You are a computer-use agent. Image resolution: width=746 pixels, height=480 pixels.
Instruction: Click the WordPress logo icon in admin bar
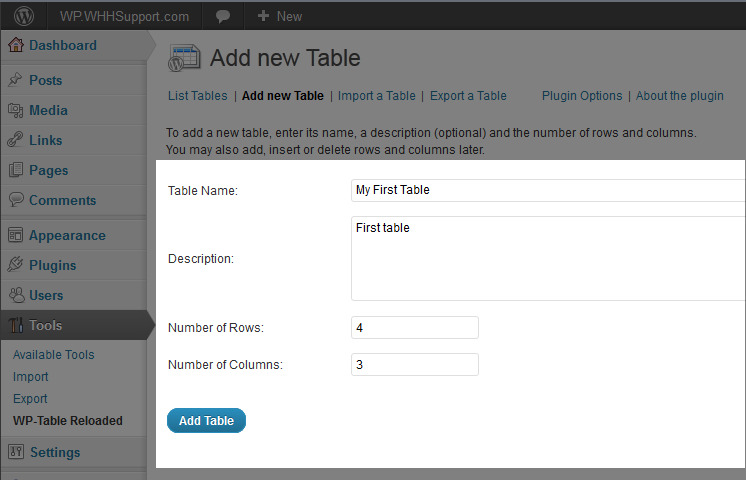click(x=23, y=16)
